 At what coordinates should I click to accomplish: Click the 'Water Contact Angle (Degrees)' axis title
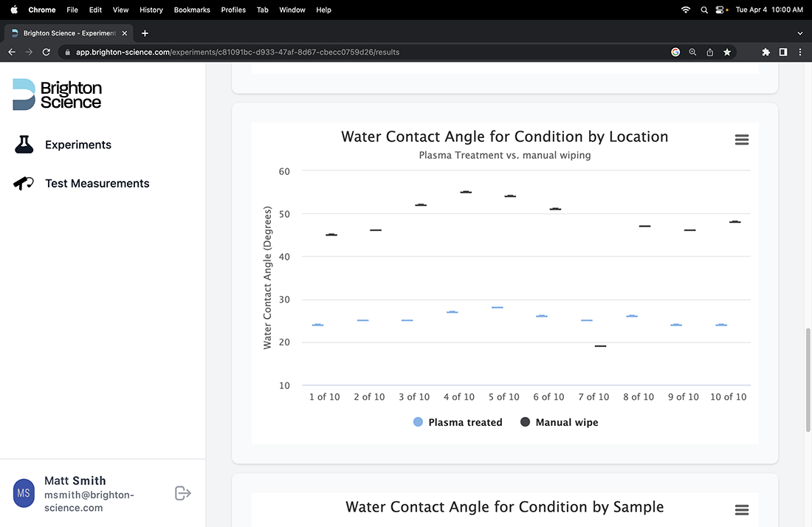267,278
